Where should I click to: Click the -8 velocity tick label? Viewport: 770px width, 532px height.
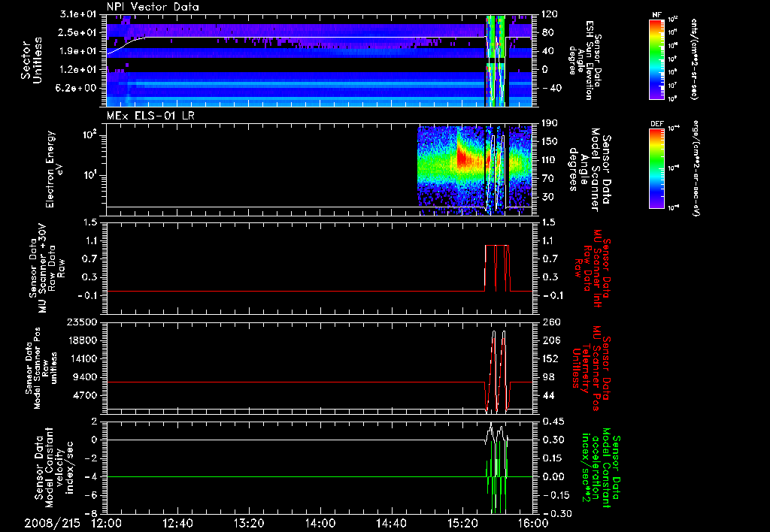click(92, 513)
